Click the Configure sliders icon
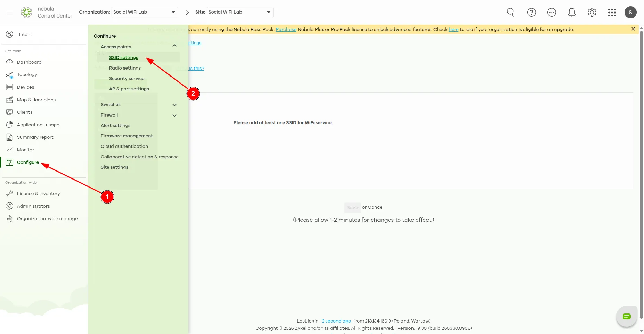 tap(9, 162)
